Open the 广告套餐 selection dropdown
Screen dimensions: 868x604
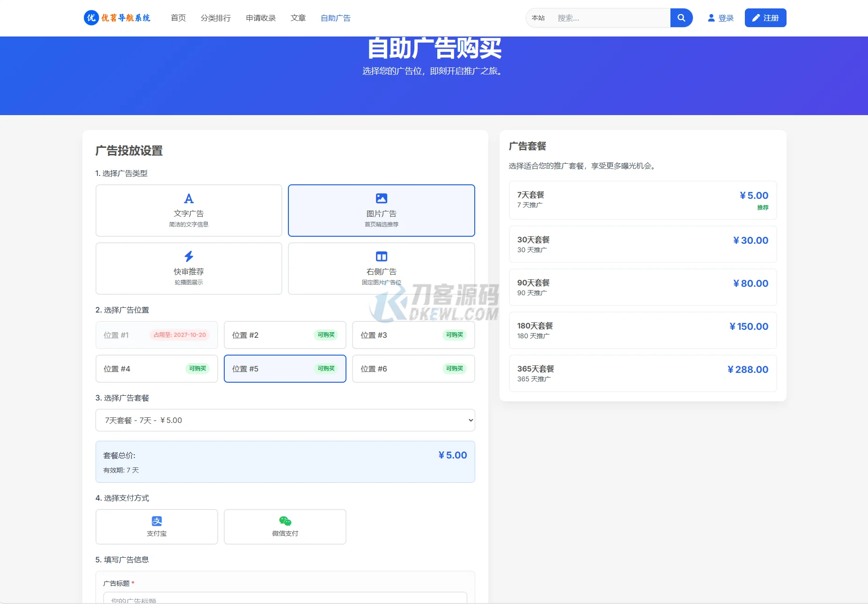[285, 420]
